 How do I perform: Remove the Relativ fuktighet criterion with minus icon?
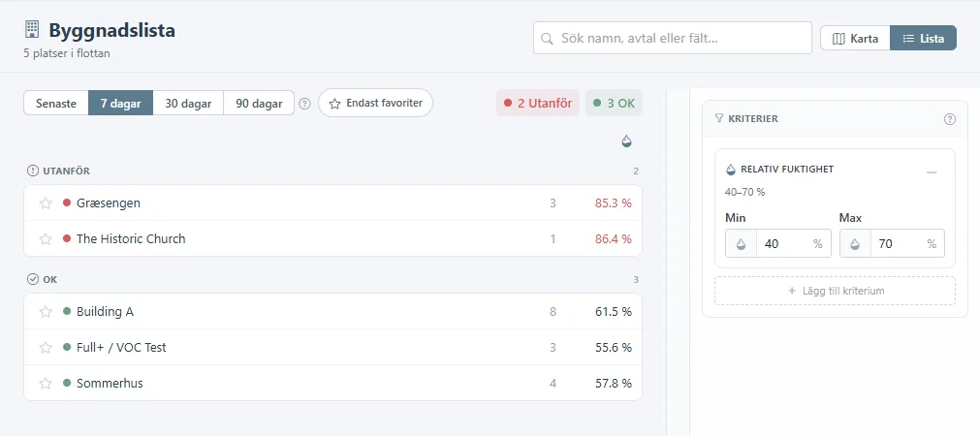[x=932, y=171]
